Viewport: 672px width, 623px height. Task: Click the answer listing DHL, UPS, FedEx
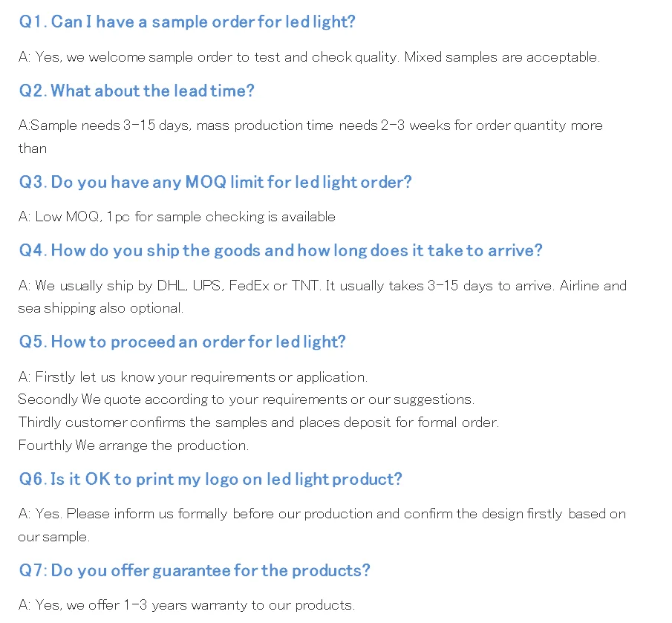point(322,286)
